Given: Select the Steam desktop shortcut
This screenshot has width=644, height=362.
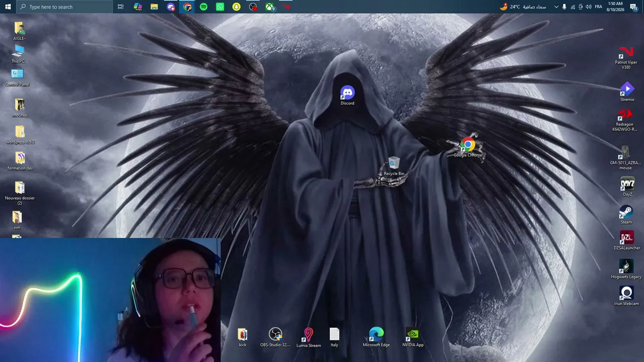Looking at the screenshot, I should 626,215.
